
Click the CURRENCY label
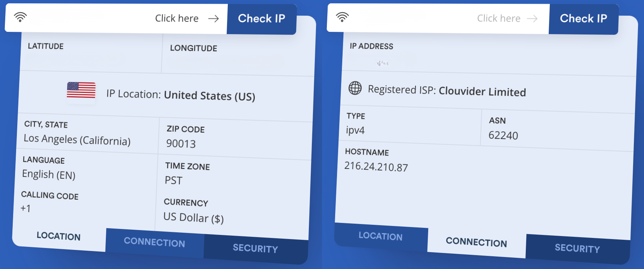(186, 203)
